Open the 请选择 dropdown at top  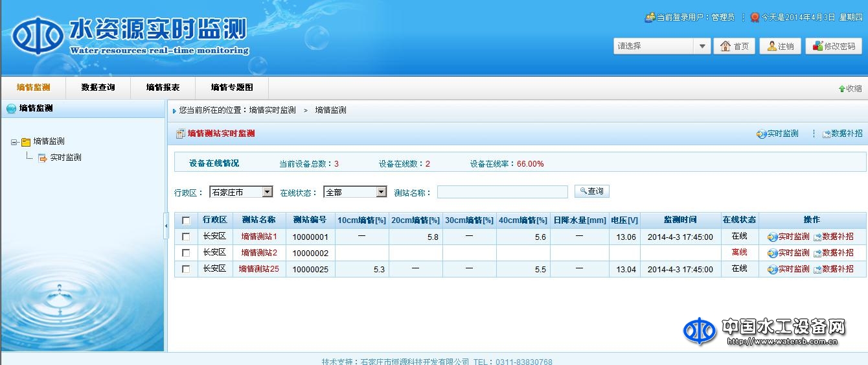[661, 46]
